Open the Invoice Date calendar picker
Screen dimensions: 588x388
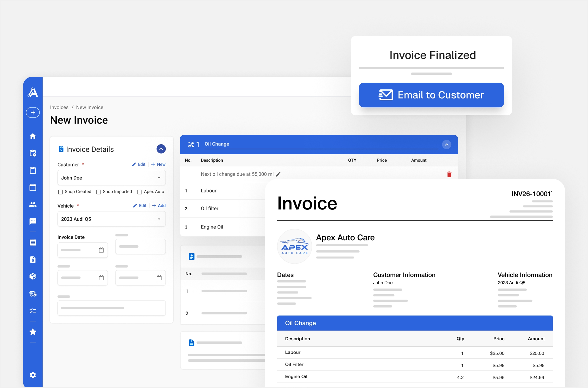[101, 250]
